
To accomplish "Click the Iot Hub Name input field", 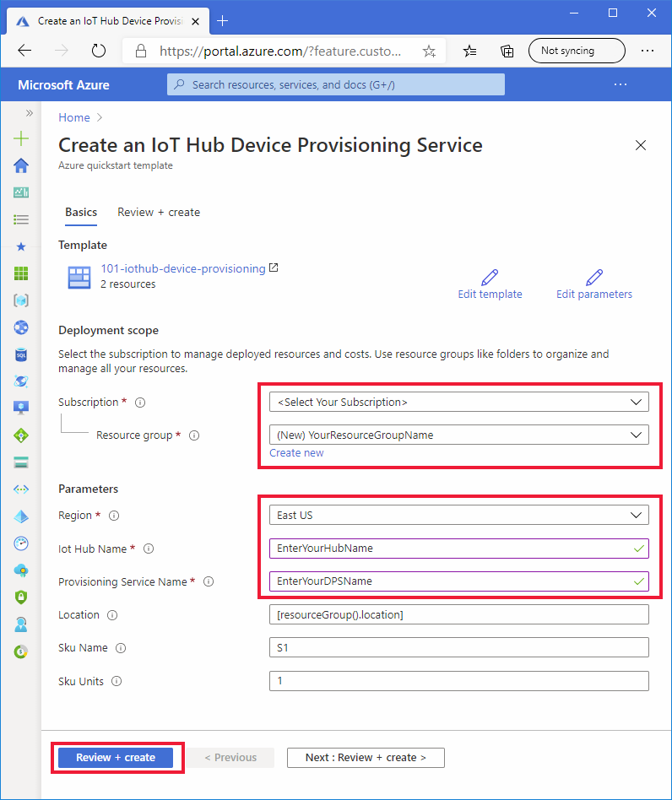I will (458, 549).
